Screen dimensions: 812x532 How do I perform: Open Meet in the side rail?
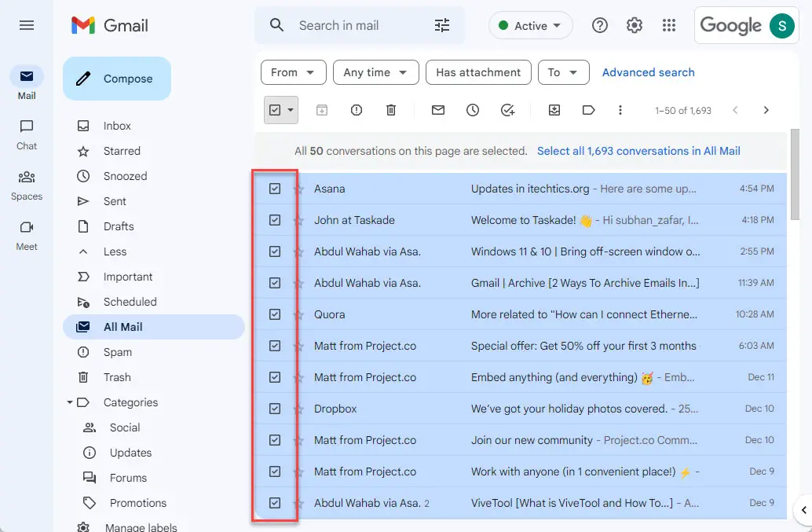coord(27,235)
